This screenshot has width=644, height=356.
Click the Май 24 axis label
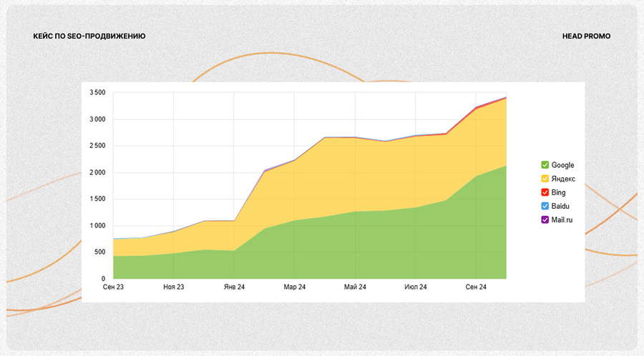click(355, 287)
